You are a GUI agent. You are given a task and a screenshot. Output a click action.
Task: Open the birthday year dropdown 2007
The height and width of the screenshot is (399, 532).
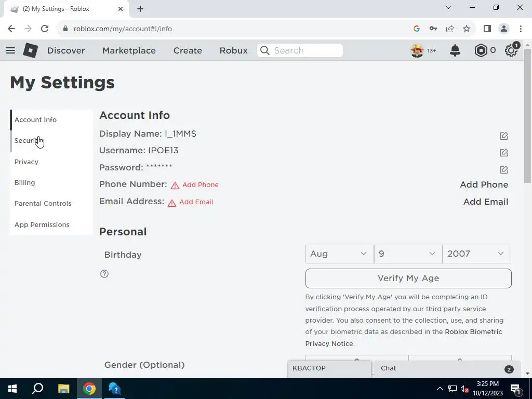tap(477, 254)
